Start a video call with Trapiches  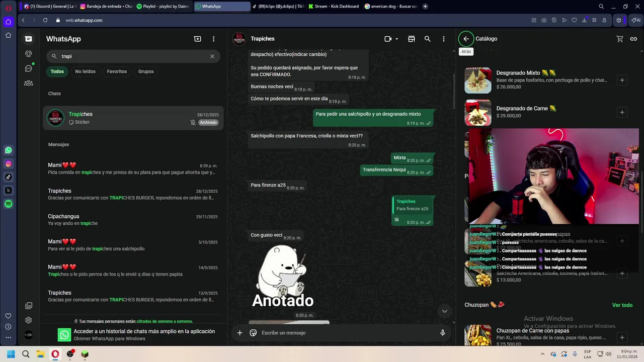[x=388, y=39]
